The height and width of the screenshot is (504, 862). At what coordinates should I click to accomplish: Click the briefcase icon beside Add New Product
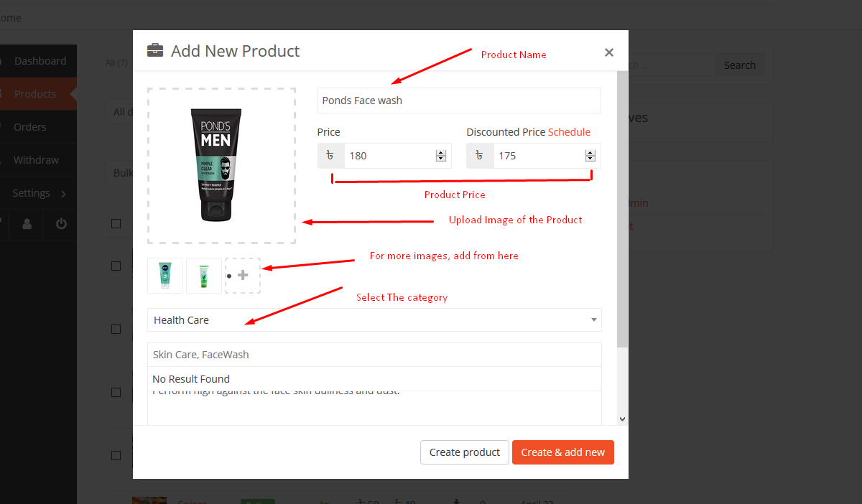155,51
